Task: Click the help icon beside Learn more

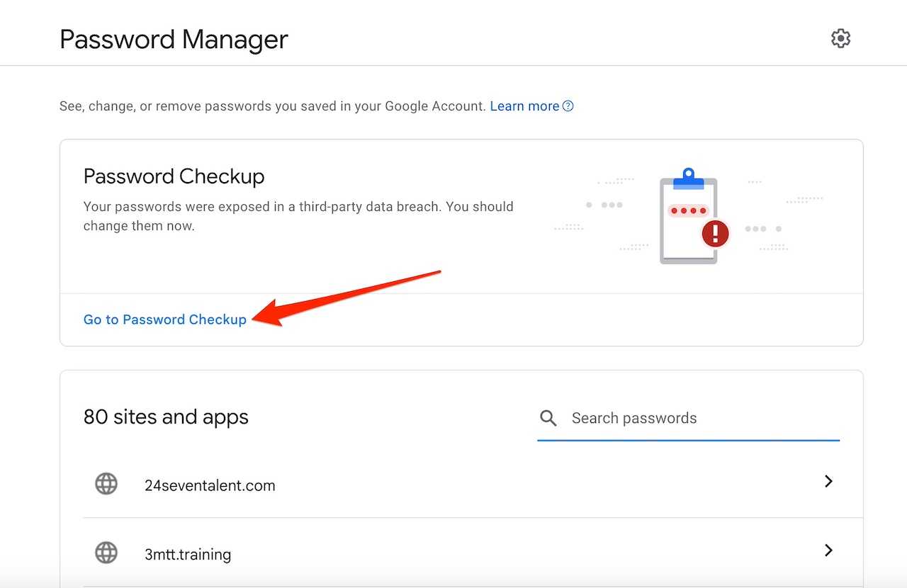Action: click(568, 106)
